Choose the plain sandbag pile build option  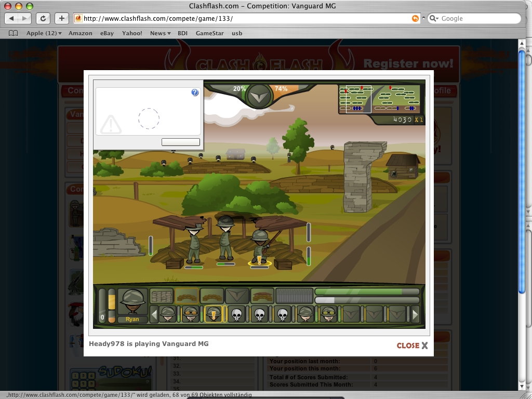point(212,296)
